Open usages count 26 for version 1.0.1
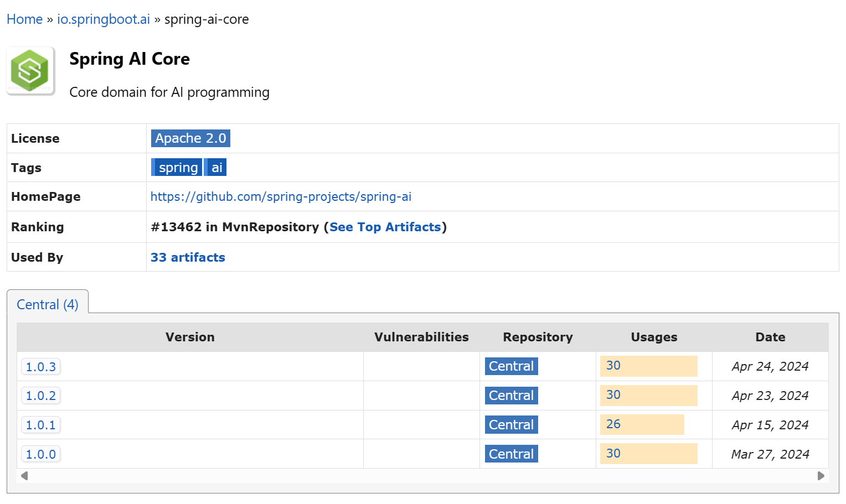 point(613,424)
